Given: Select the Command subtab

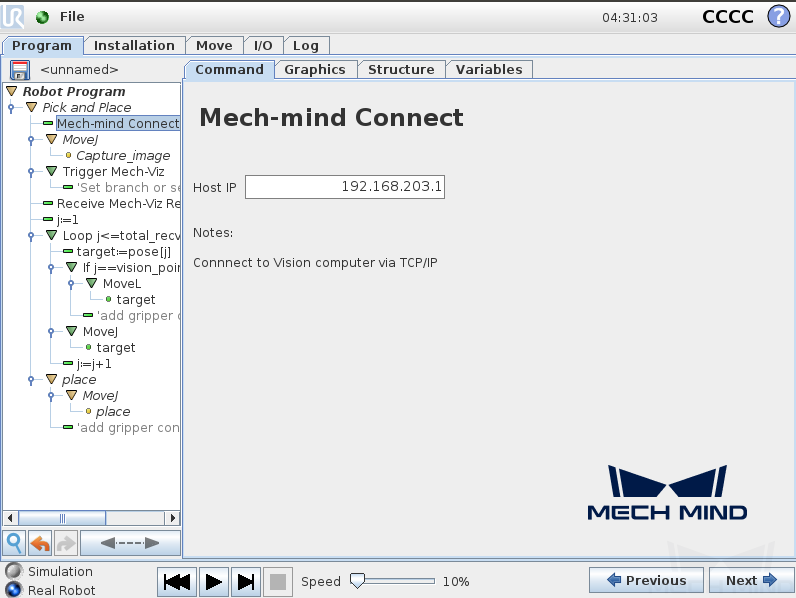Looking at the screenshot, I should point(229,70).
